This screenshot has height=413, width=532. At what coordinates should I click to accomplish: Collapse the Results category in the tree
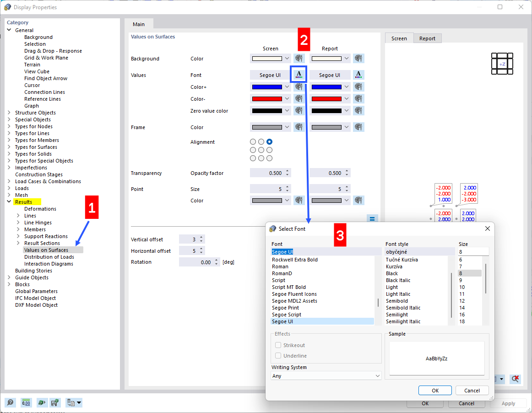click(9, 201)
